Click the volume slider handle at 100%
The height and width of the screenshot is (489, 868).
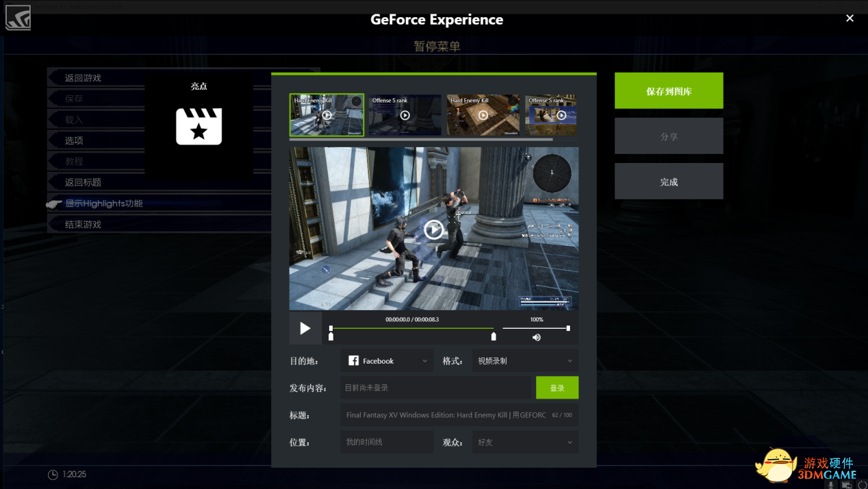pos(568,328)
